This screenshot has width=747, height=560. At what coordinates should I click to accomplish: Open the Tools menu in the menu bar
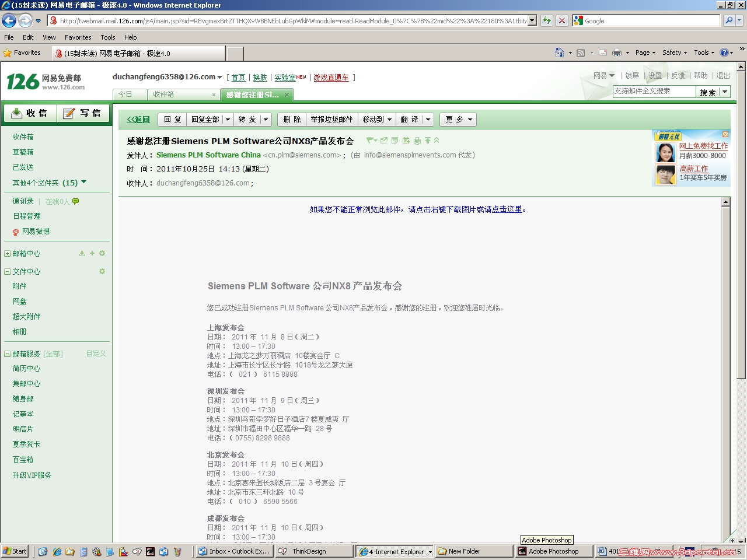coord(108,37)
